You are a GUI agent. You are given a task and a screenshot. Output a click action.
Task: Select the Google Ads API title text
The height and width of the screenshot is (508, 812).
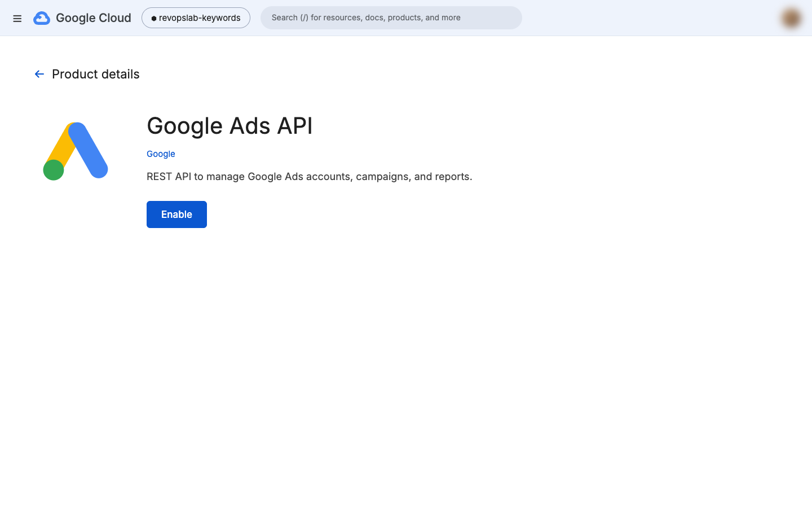230,125
